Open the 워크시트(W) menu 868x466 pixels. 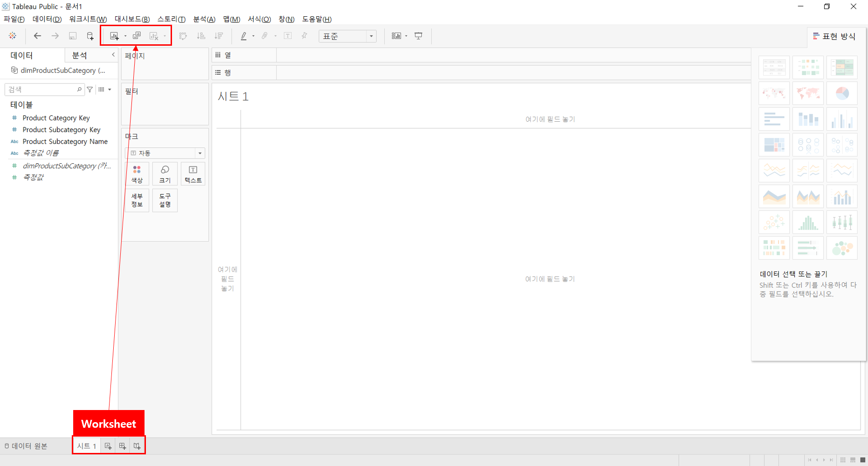click(x=88, y=19)
